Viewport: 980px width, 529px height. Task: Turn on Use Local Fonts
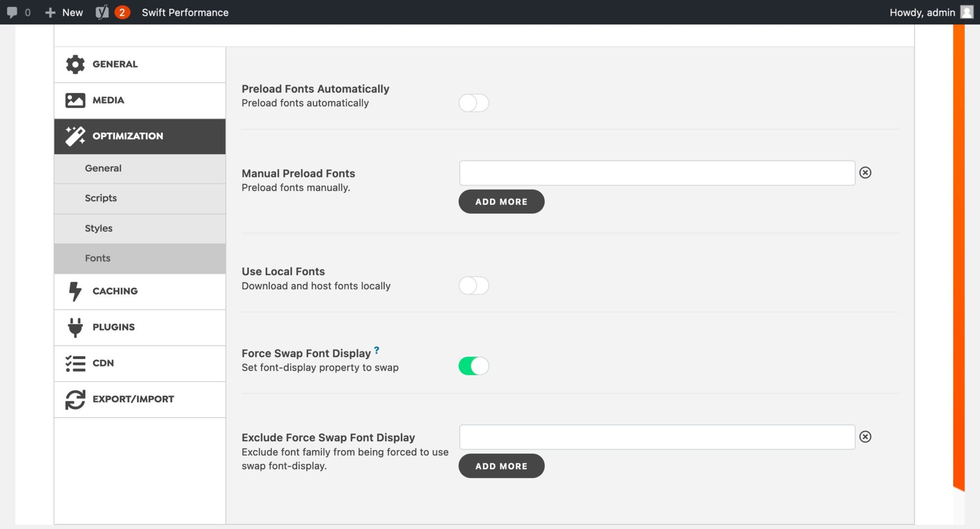coord(474,286)
